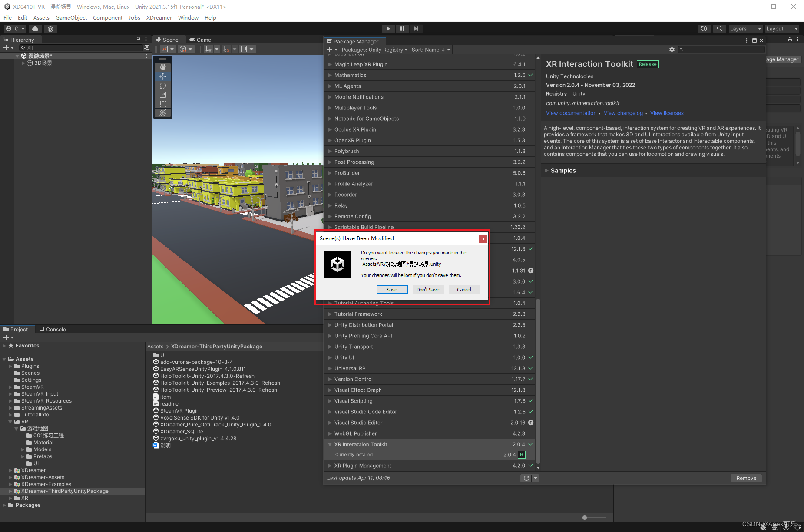Viewport: 804px width, 532px height.
Task: Toggle grid snapping in Scene toolbar
Action: tap(226, 49)
